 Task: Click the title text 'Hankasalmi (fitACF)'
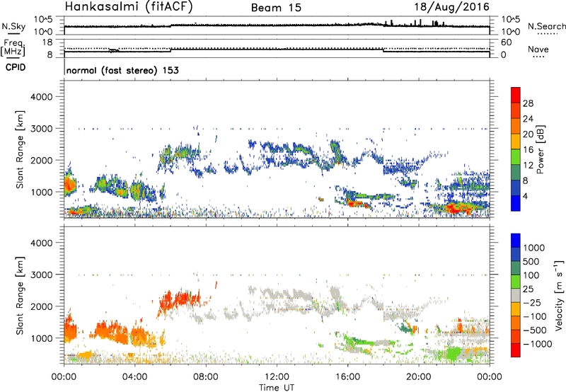[129, 6]
